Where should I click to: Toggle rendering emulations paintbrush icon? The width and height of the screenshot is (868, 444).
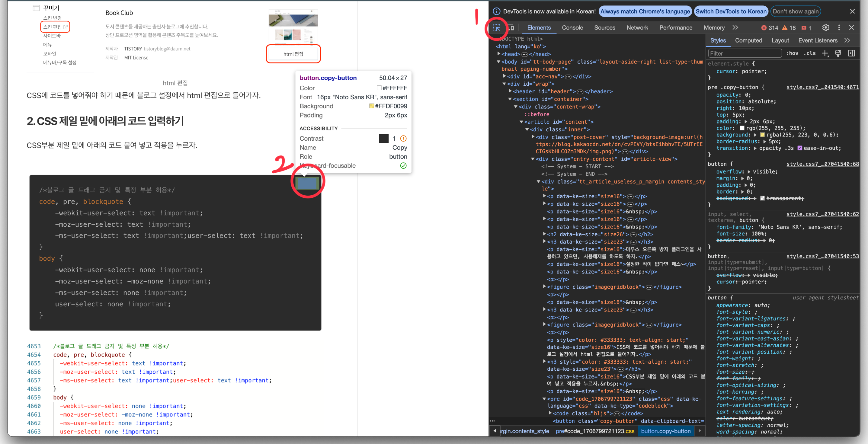(838, 53)
